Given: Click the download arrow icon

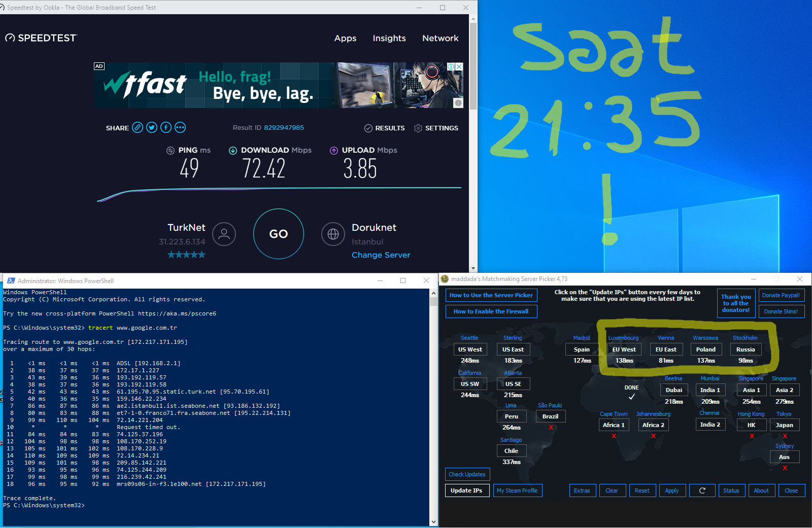Looking at the screenshot, I should click(x=233, y=150).
